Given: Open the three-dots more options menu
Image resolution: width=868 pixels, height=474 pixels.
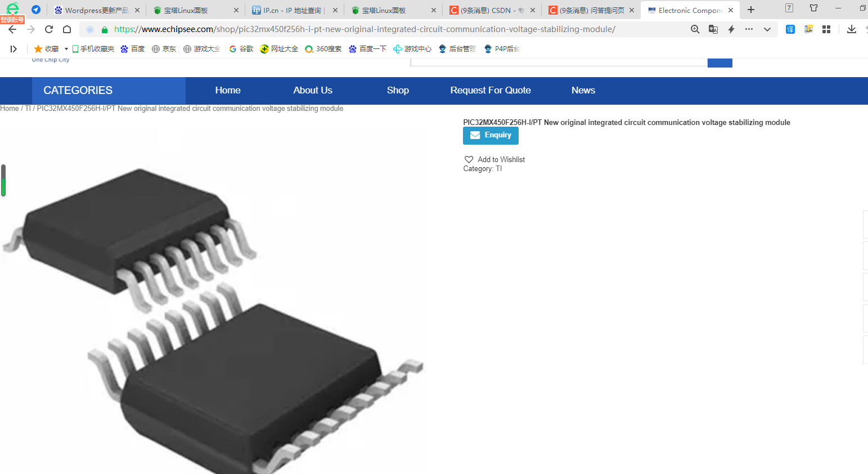Looking at the screenshot, I should point(749,29).
